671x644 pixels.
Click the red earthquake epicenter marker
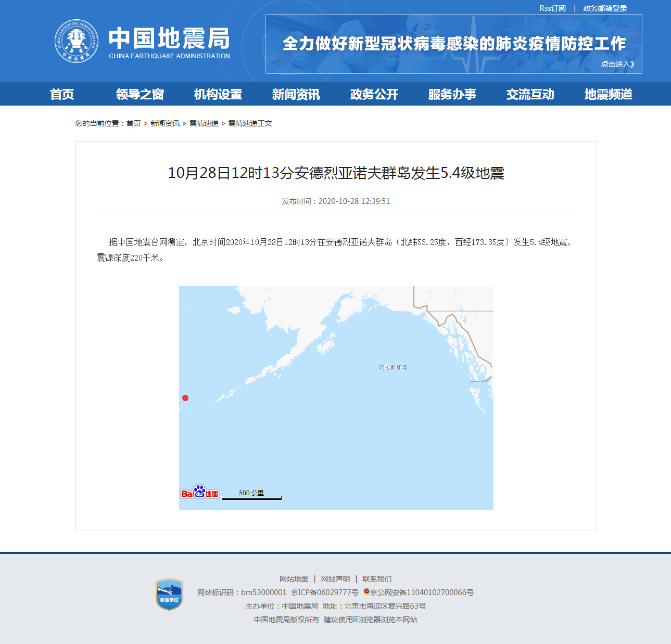185,398
